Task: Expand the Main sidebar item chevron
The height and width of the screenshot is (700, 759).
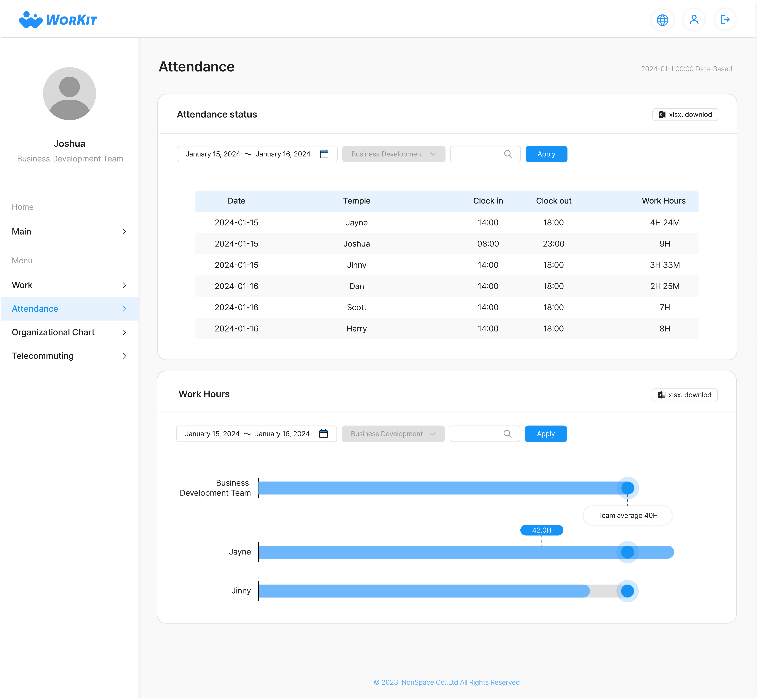Action: click(x=124, y=231)
